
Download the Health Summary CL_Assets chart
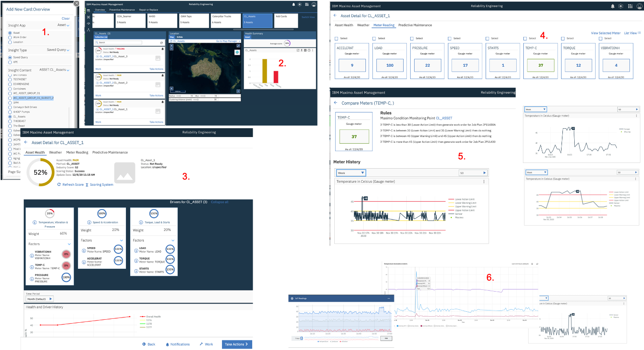(x=302, y=50)
